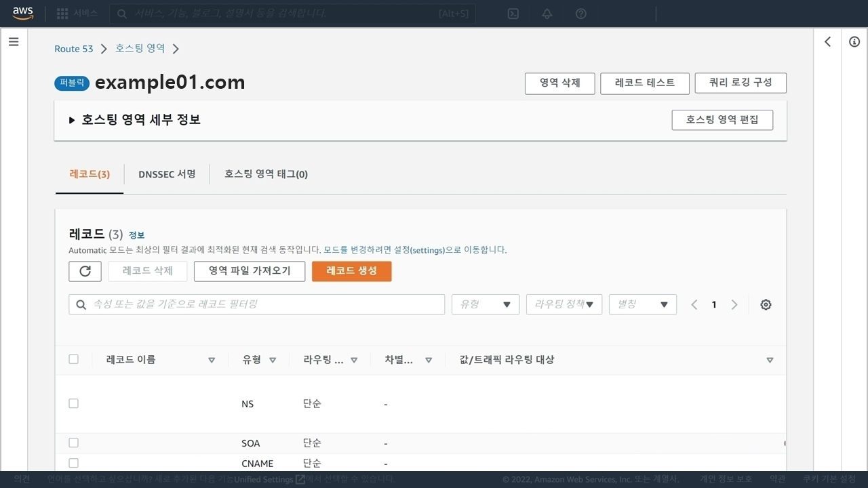The width and height of the screenshot is (868, 488).
Task: Go to previous records page
Action: pos(694,304)
